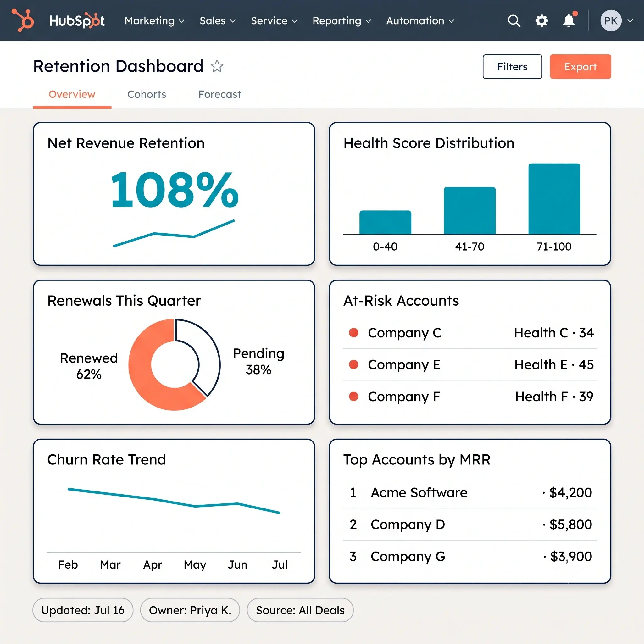
Task: Click the Churn Rate Trend line
Action: tap(174, 501)
